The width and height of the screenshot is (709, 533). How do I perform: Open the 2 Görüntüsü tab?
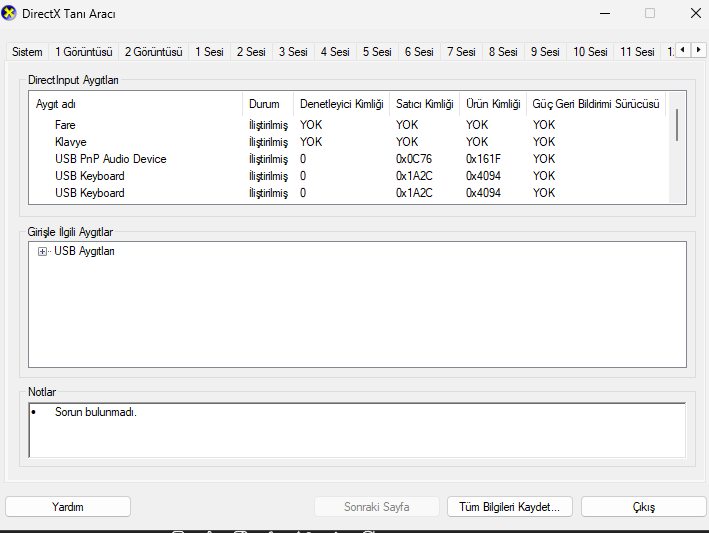tap(154, 52)
